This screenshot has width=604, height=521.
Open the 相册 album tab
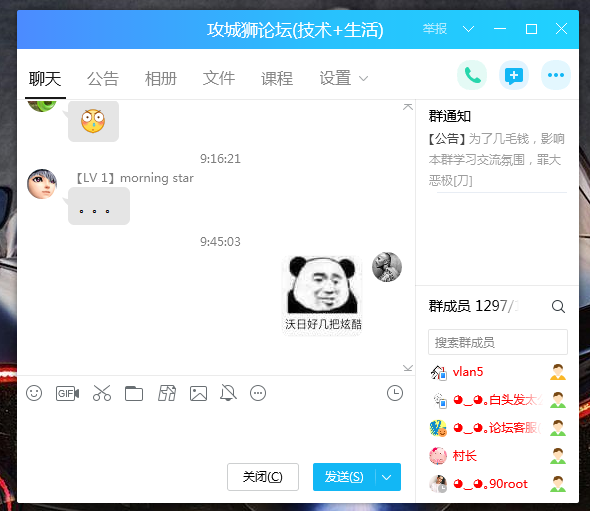pos(161,79)
